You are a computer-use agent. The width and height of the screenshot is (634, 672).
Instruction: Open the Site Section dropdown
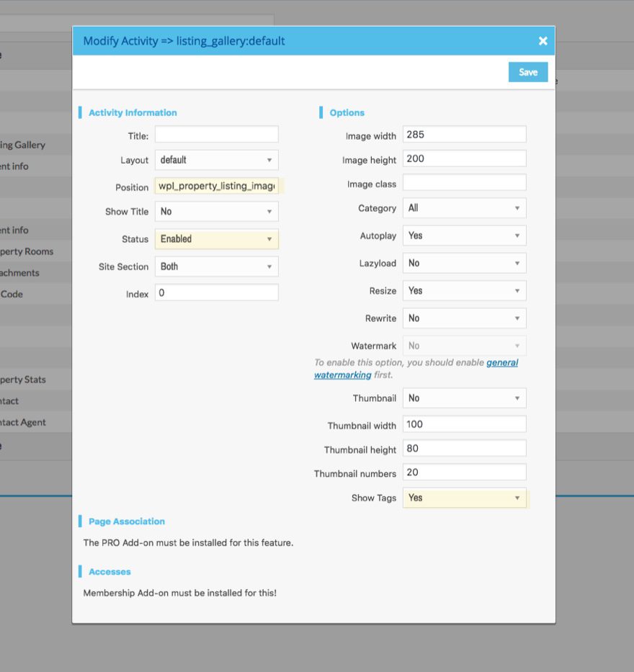[216, 266]
